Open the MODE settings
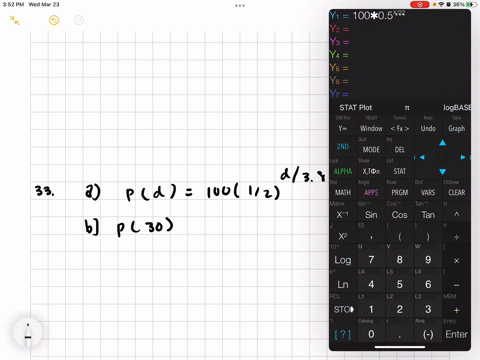Viewport: 480px width, 360px height. (371, 150)
